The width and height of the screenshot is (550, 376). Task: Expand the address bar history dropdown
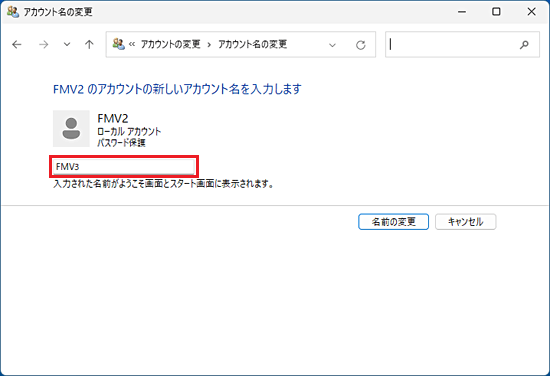tap(332, 45)
